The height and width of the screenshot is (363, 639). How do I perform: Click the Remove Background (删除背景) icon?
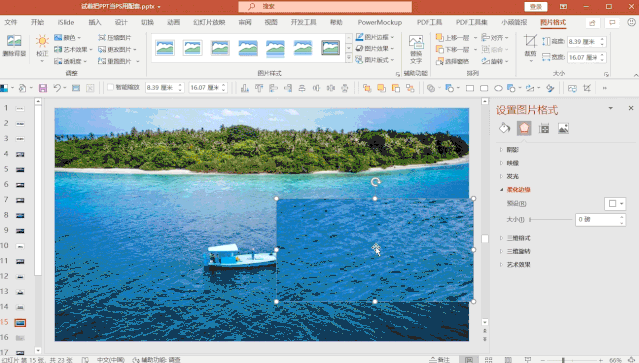click(14, 41)
